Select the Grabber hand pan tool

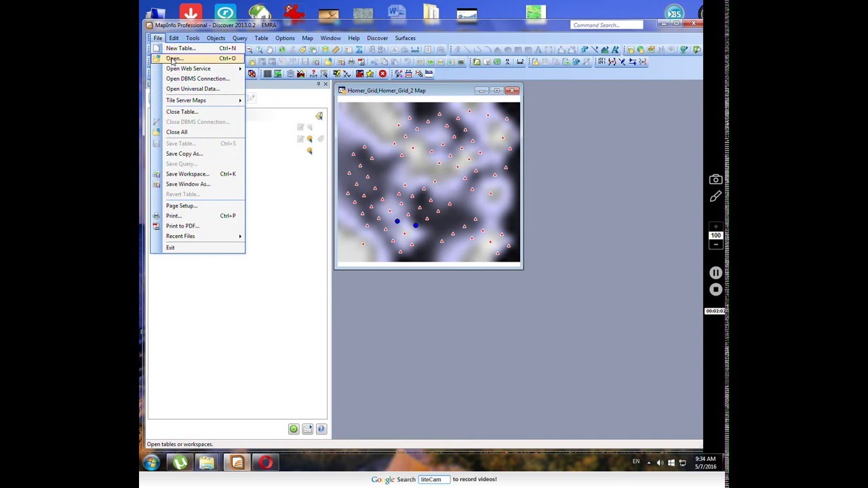click(270, 49)
